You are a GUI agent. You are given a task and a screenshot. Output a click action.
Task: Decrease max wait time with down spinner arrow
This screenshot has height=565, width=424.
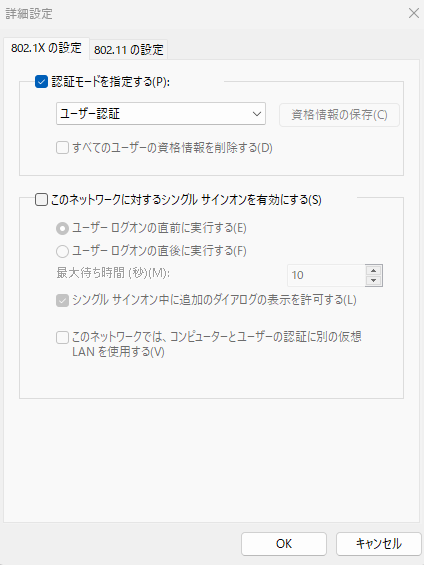[374, 281]
